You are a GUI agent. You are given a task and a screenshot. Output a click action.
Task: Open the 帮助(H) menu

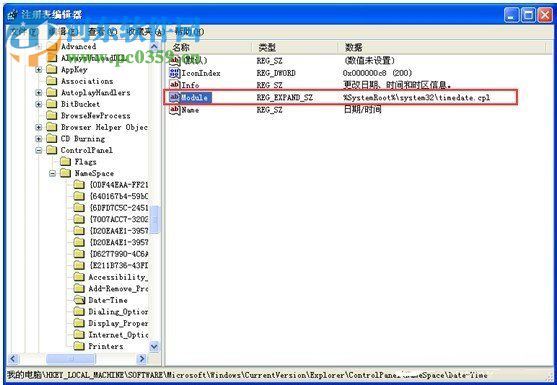189,32
